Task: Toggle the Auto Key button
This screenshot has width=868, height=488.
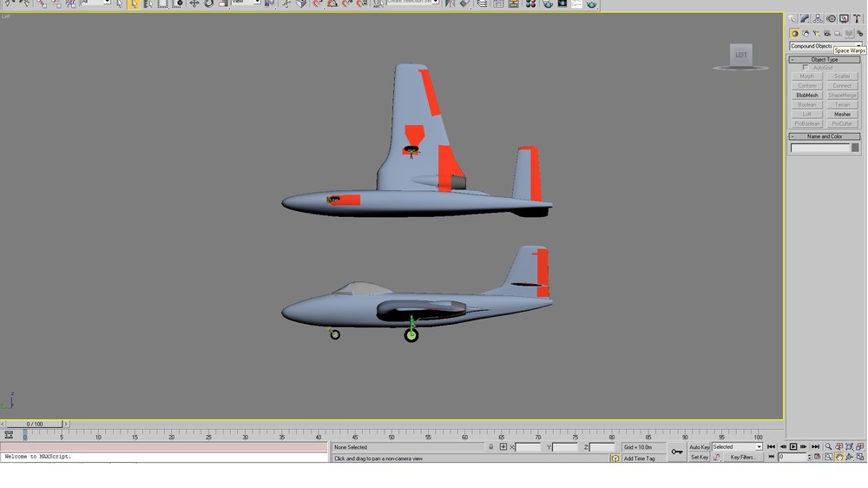Action: (x=699, y=447)
